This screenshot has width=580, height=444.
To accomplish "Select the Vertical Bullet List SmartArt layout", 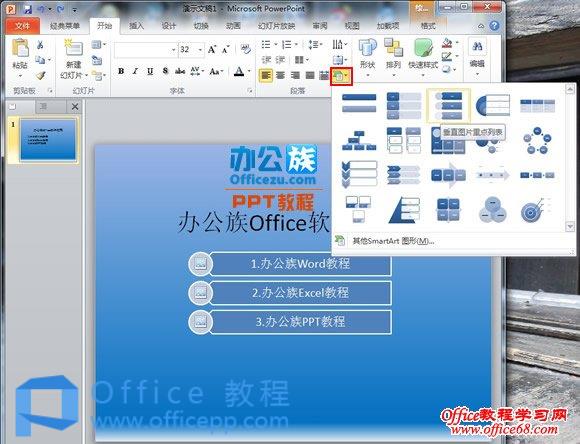I will (359, 103).
